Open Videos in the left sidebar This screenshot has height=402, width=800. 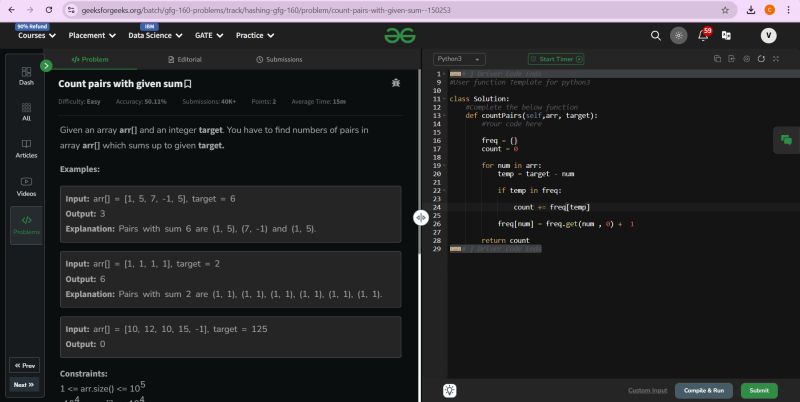[x=27, y=187]
